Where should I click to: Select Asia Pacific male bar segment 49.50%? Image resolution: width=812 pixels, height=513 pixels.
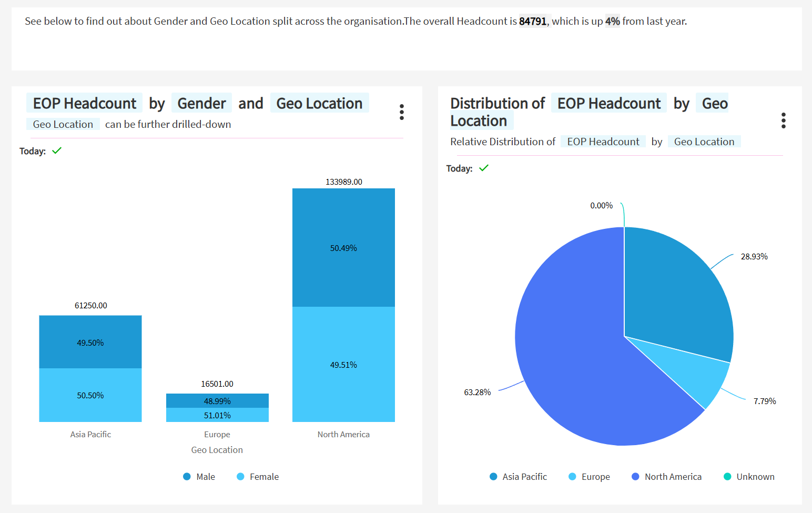click(90, 342)
